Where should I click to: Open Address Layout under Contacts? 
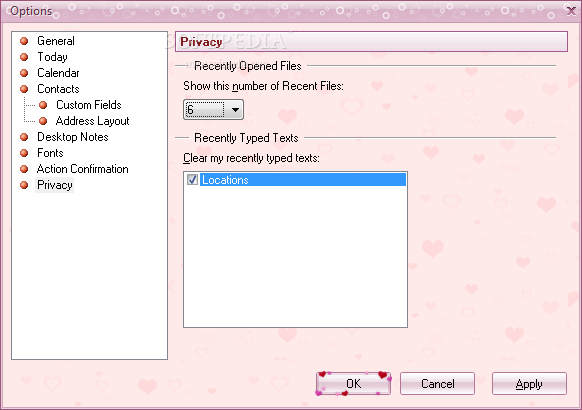(92, 121)
